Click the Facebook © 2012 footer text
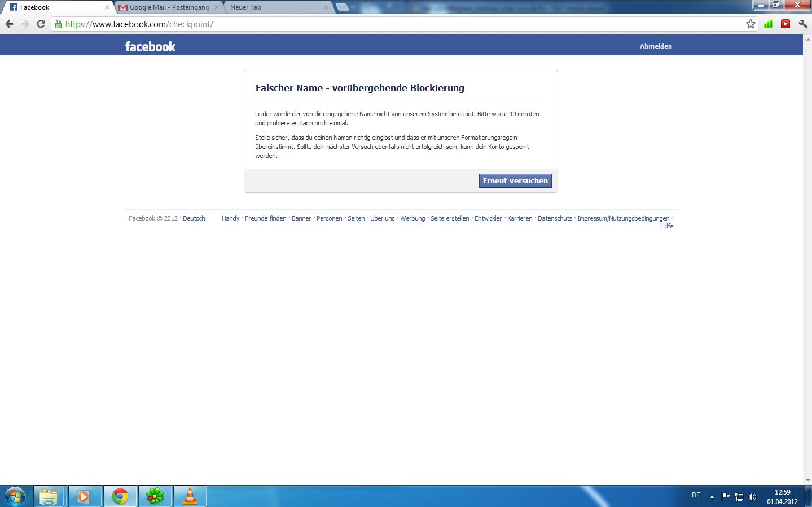 coord(153,218)
